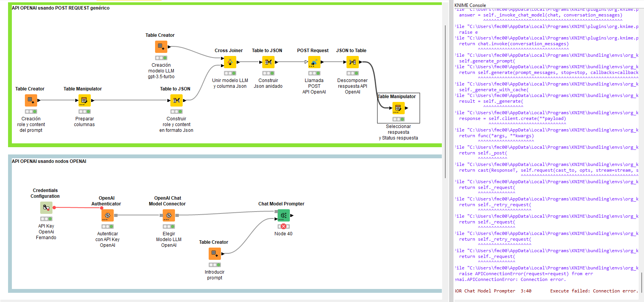This screenshot has height=302, width=644.
Task: Click label 'Autenticar con API Key OpenAI'
Action: tap(108, 240)
